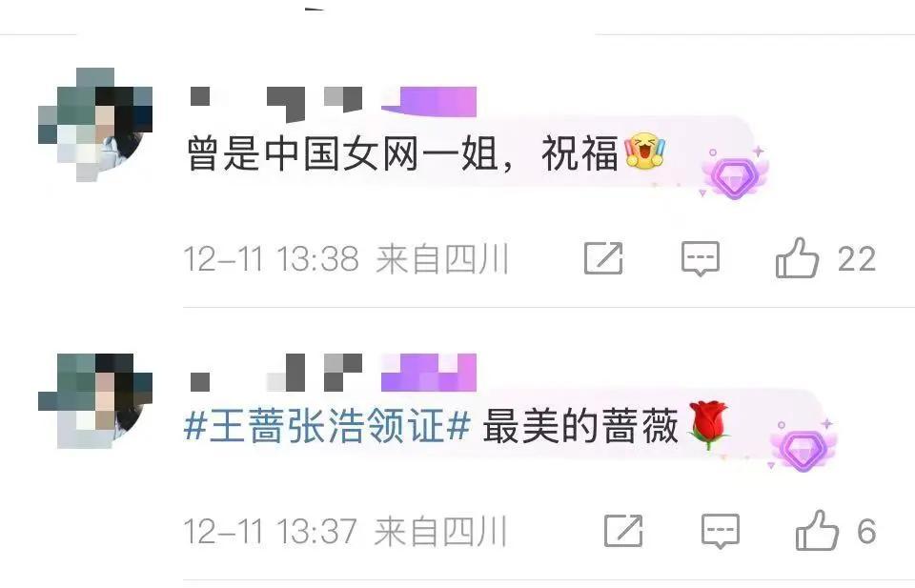Select the comment text 曾是中国女网一姐，祝福
The width and height of the screenshot is (915, 588).
[x=402, y=154]
